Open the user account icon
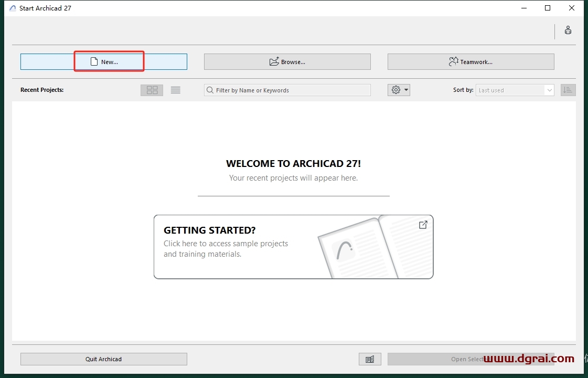Image resolution: width=588 pixels, height=378 pixels. [x=568, y=30]
